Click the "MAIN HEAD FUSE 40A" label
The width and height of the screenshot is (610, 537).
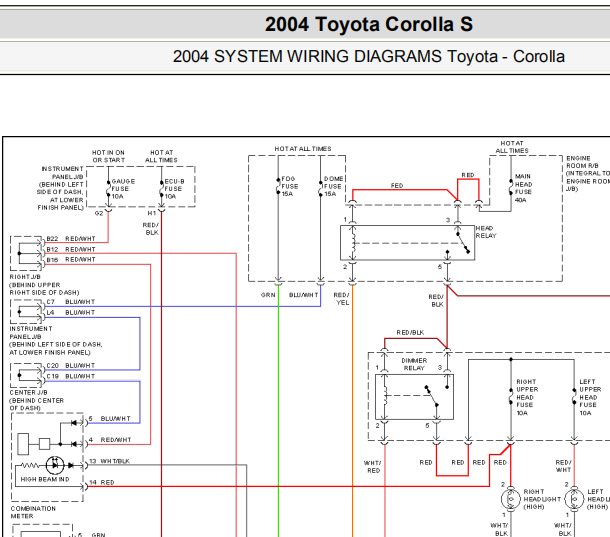tap(524, 188)
